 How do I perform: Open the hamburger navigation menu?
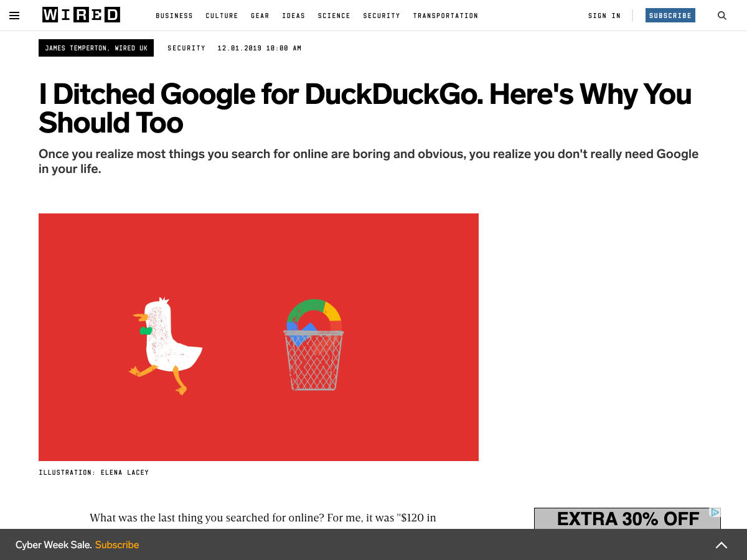14,16
